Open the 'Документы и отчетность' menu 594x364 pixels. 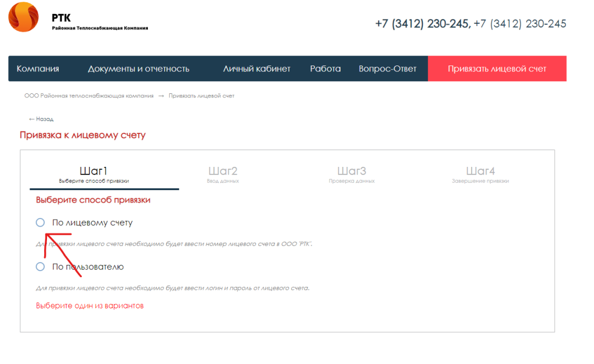[x=139, y=69]
